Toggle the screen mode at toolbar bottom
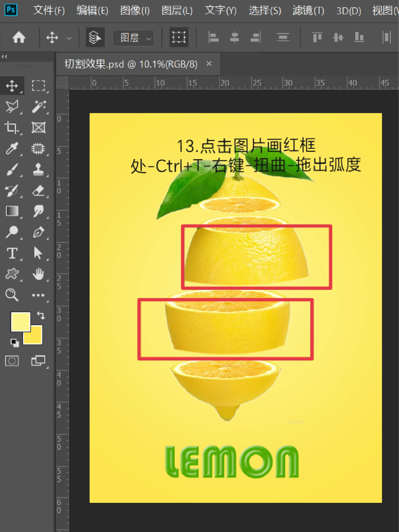Image resolution: width=399 pixels, height=532 pixels. tap(38, 361)
